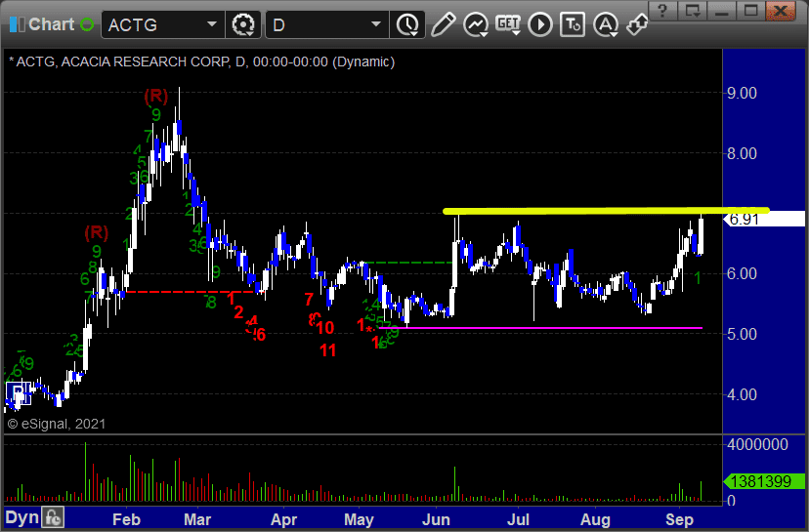
Task: Click the Jul date axis label
Action: tap(518, 519)
